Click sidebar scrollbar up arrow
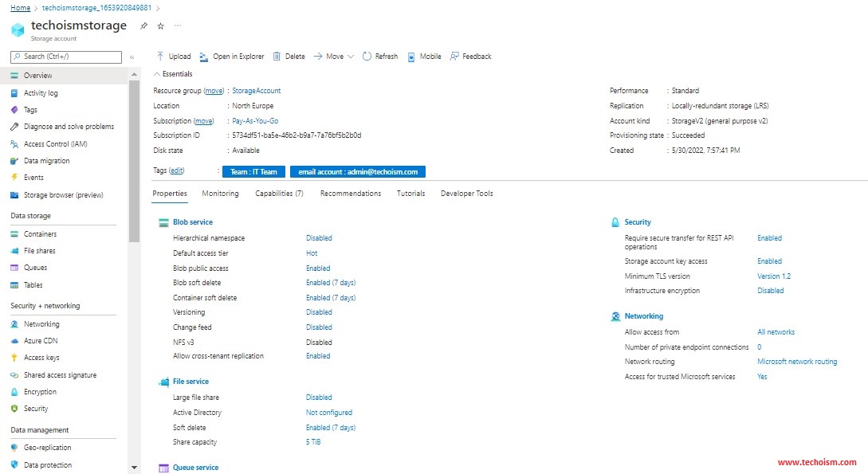 pyautogui.click(x=134, y=74)
